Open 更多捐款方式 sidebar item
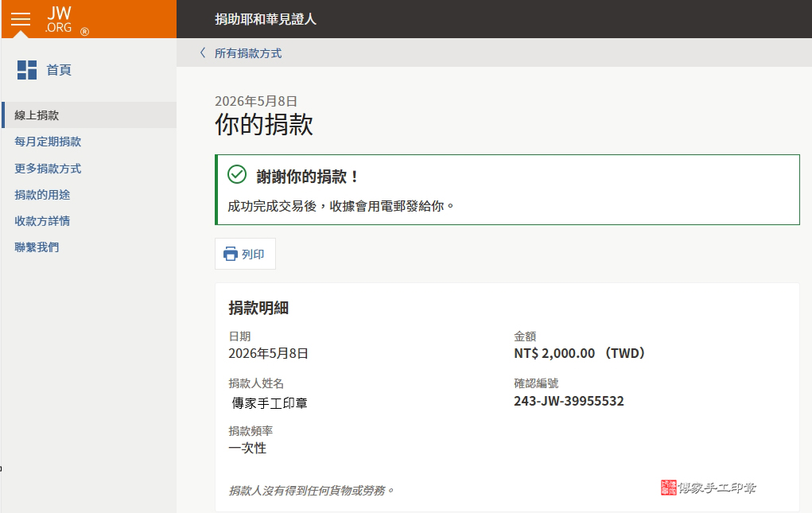The height and width of the screenshot is (513, 812). (48, 169)
